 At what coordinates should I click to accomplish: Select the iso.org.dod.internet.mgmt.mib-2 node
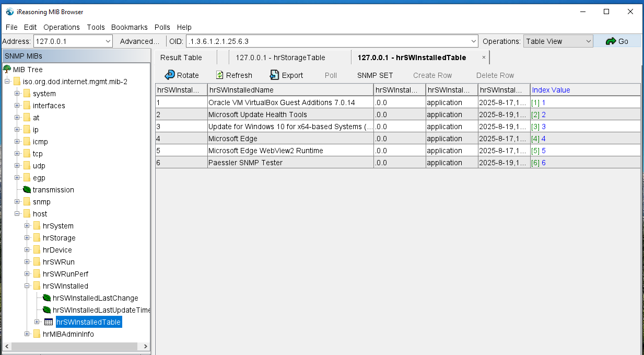(75, 82)
